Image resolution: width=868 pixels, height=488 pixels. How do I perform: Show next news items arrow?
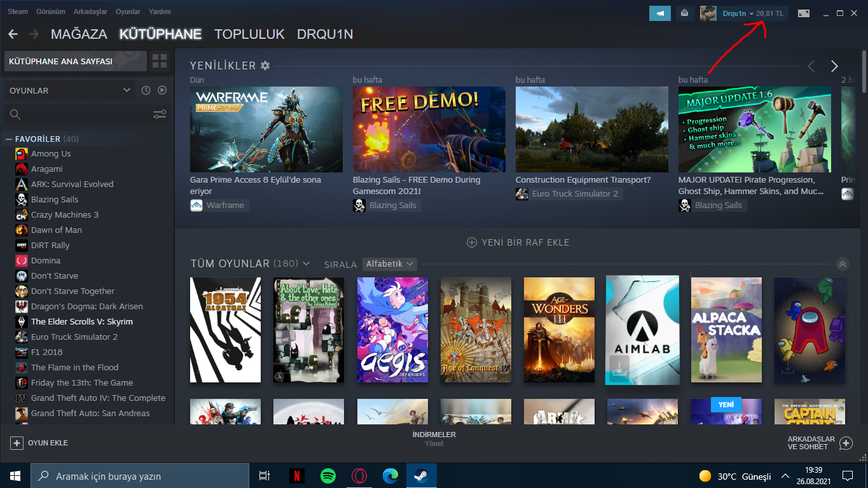coord(834,66)
